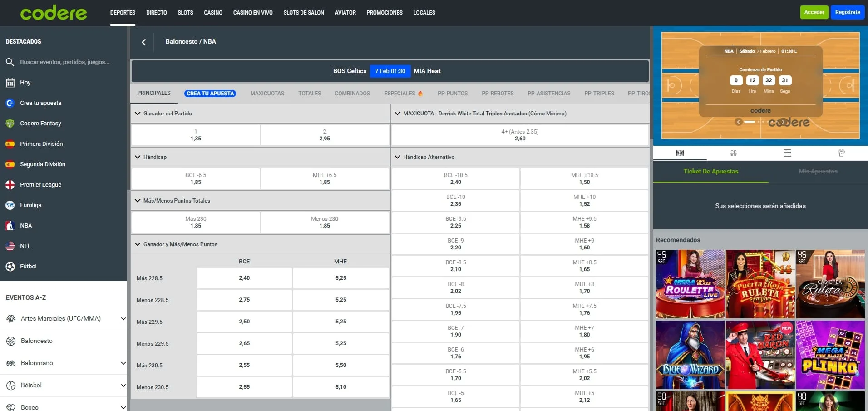
Task: Open Euroliga via its ball icon
Action: [x=10, y=205]
